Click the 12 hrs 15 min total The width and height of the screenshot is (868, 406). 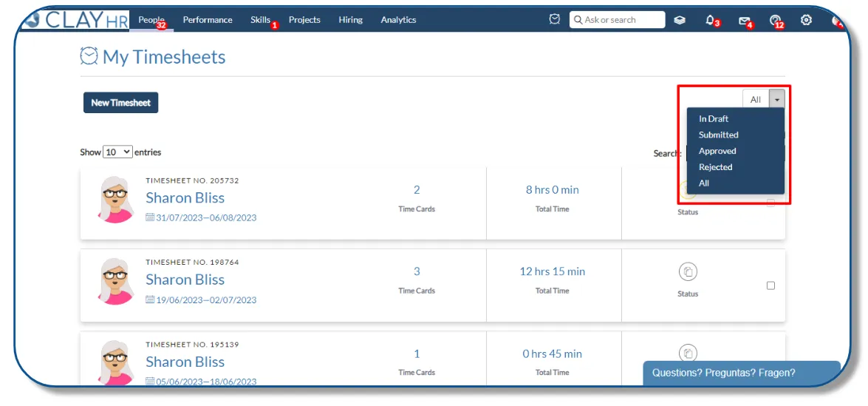click(x=553, y=271)
